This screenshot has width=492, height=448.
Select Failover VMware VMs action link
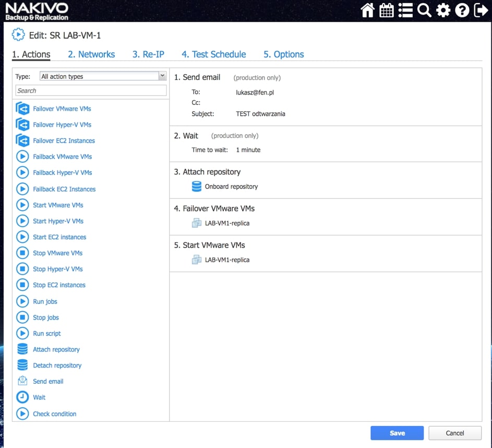(x=62, y=109)
